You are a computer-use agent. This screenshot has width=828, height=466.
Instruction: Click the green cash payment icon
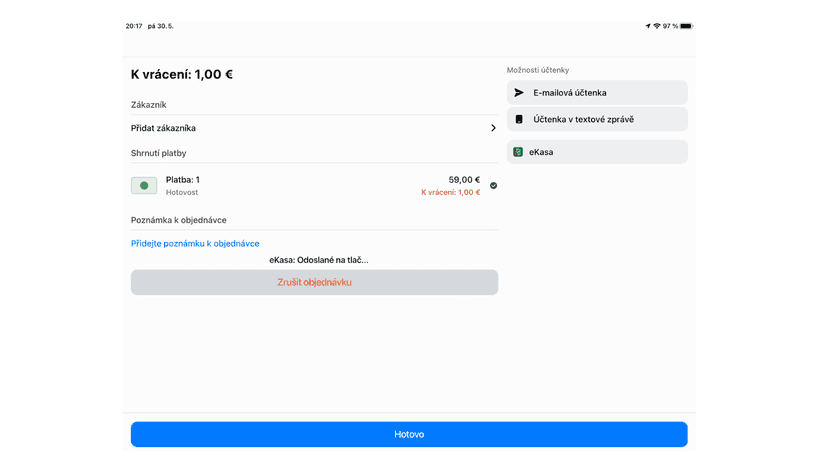(x=144, y=185)
